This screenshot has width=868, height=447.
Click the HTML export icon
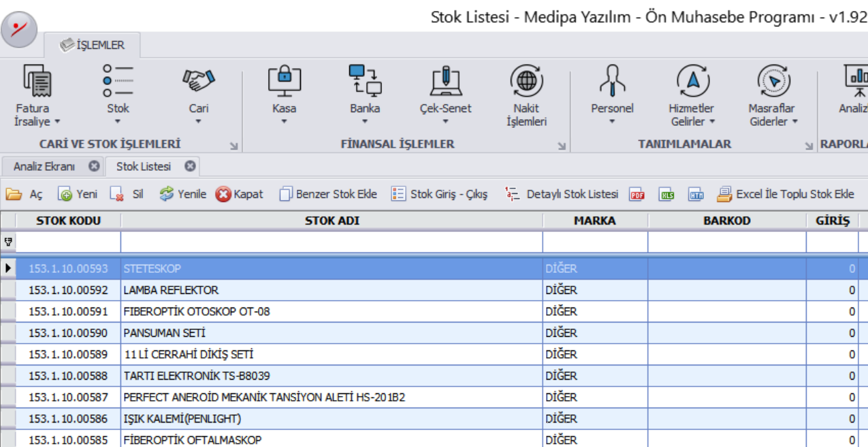(696, 195)
